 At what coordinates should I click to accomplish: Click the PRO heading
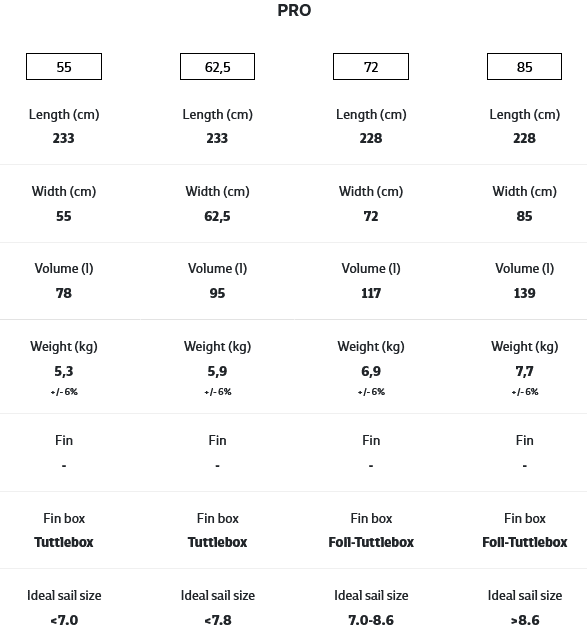294,10
